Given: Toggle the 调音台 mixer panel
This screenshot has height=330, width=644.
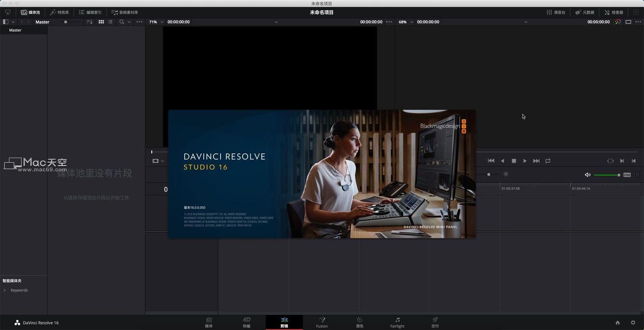Looking at the screenshot, I should 556,12.
